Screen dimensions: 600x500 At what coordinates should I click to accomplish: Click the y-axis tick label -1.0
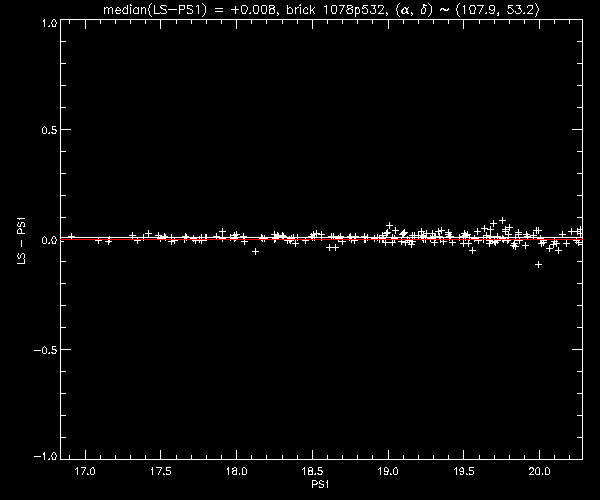point(46,456)
